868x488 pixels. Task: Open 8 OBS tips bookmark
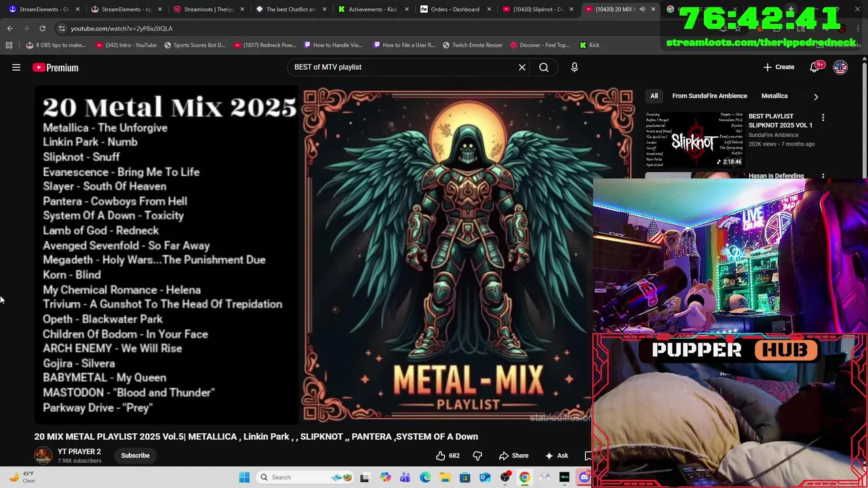56,45
